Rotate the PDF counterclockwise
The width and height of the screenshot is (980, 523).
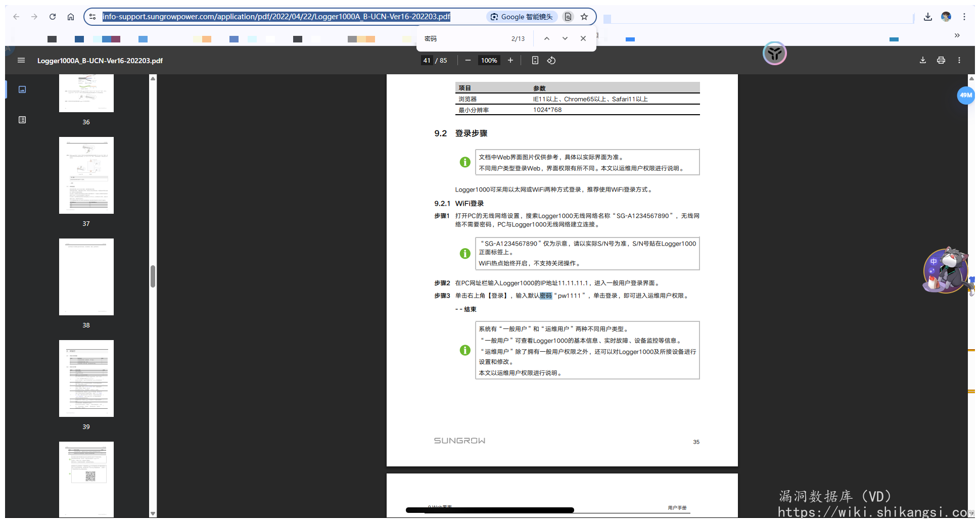551,60
